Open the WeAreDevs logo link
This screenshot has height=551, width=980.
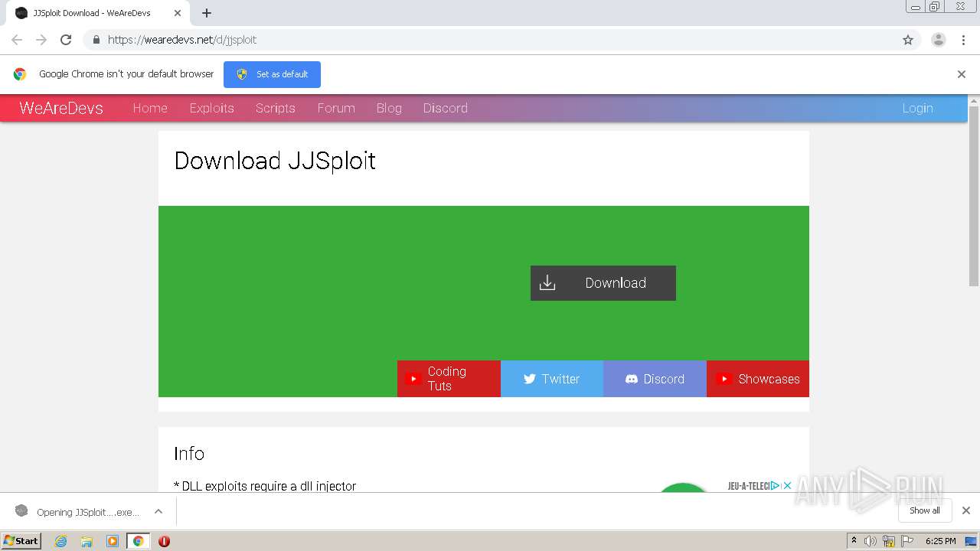pyautogui.click(x=61, y=108)
